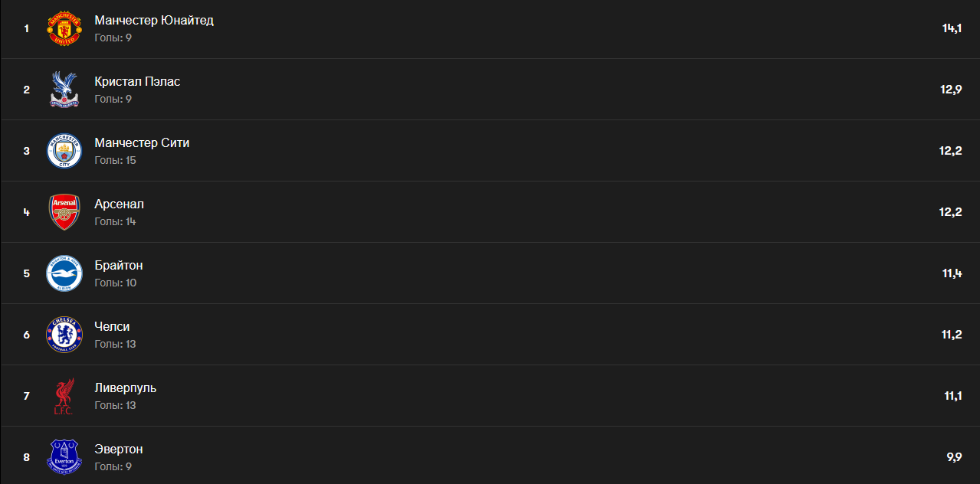The image size is (980, 484).
Task: Click the 12,9 value for Кристал Пэлас
Action: 951,90
